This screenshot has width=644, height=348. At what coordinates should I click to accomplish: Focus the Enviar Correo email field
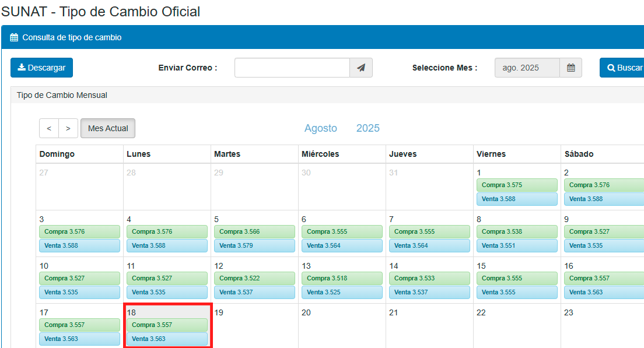[x=292, y=68]
